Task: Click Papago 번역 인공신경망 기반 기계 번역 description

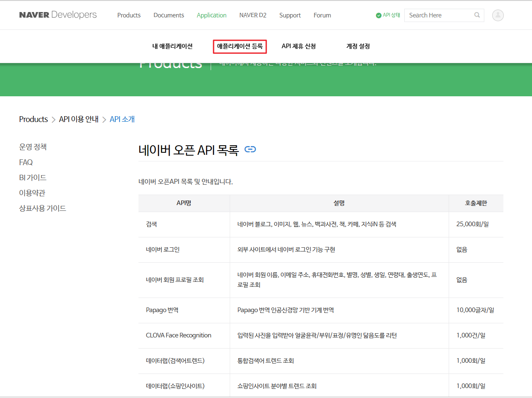Action: [286, 310]
